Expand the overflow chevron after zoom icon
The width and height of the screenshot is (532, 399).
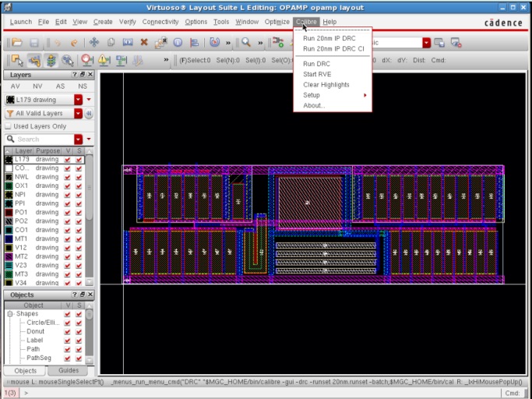260,43
